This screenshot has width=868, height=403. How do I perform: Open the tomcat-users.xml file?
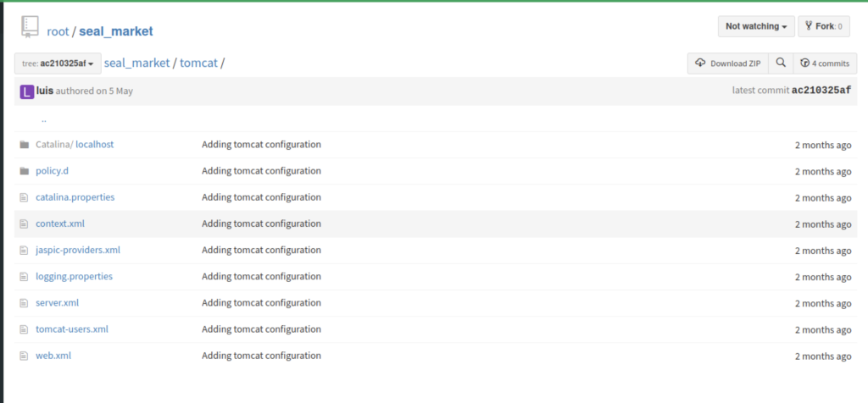tap(72, 329)
